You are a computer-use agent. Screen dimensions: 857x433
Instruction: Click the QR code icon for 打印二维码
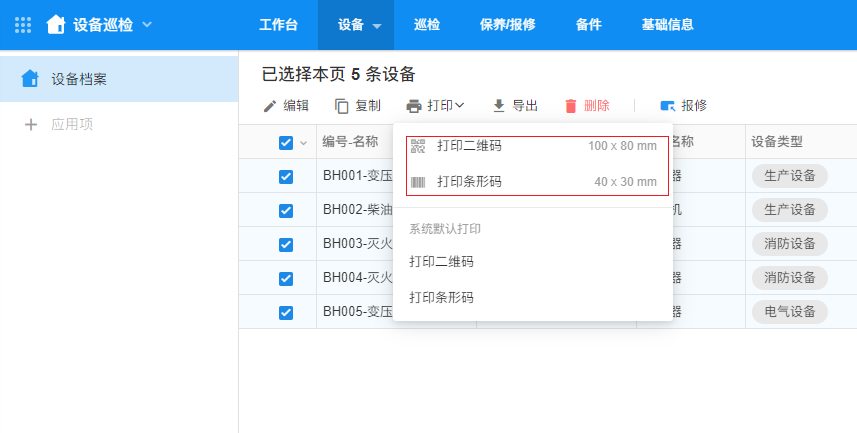pyautogui.click(x=418, y=146)
